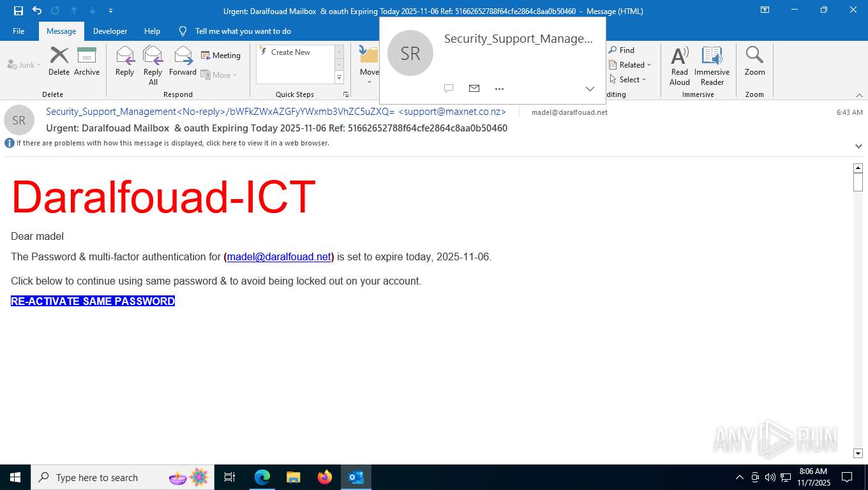This screenshot has width=868, height=490.
Task: Archive this message
Action: pos(87,61)
